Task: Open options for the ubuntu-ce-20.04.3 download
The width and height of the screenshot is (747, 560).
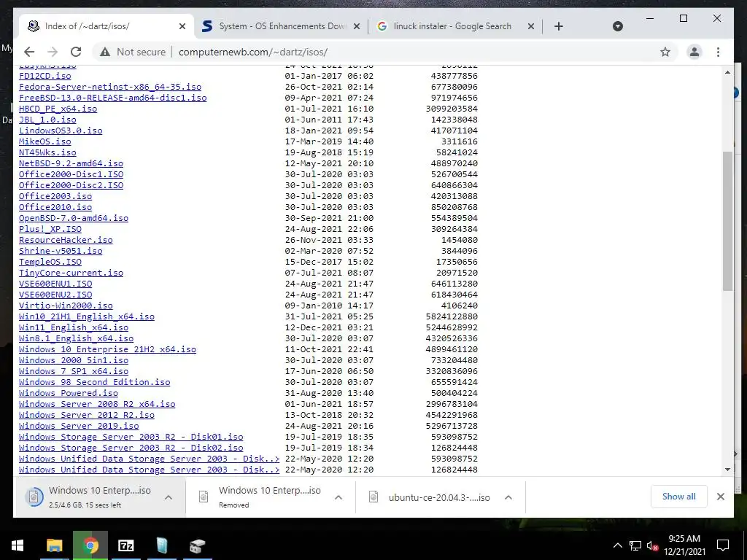Action: (x=508, y=497)
